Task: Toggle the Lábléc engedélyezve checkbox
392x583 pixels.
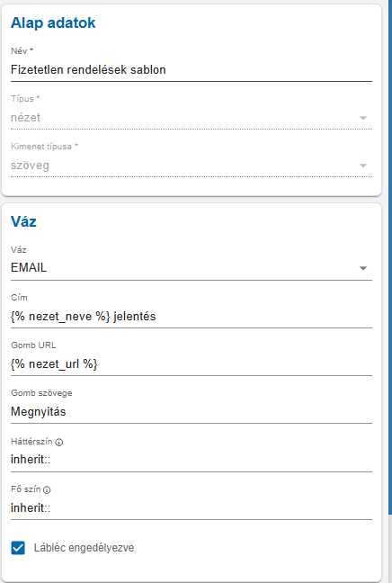Action: pos(18,548)
